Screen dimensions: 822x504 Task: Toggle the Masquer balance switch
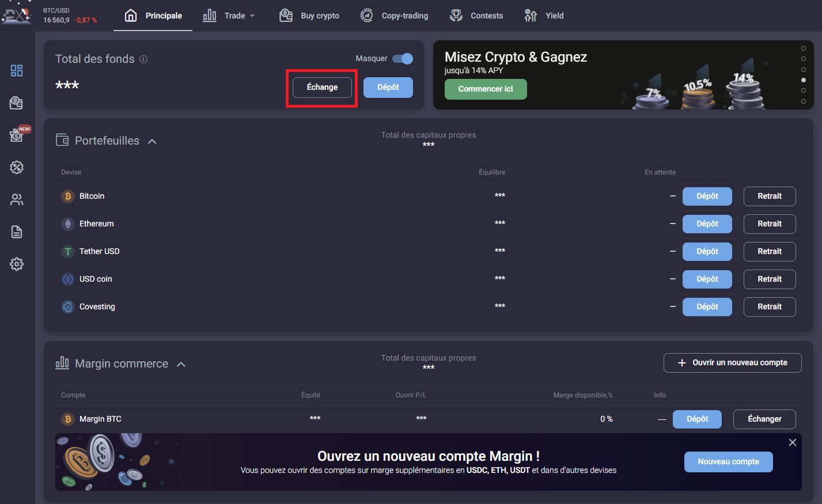pos(403,59)
